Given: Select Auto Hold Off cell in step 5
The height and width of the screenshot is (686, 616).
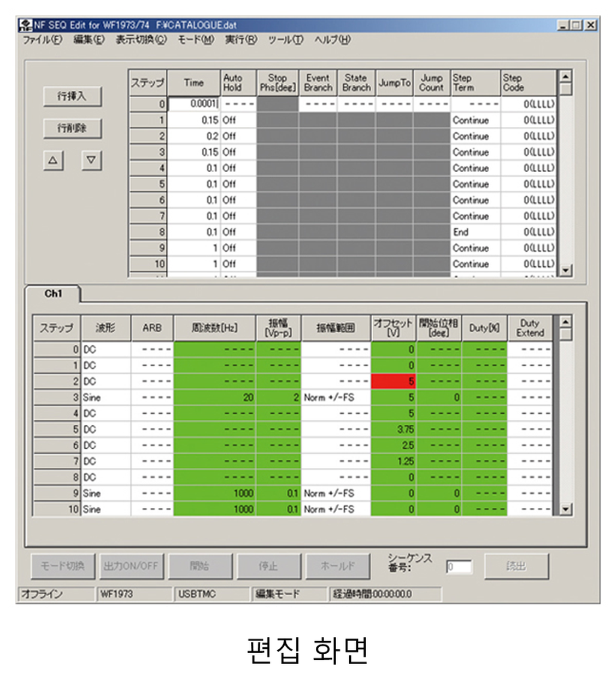Looking at the screenshot, I should (238, 184).
